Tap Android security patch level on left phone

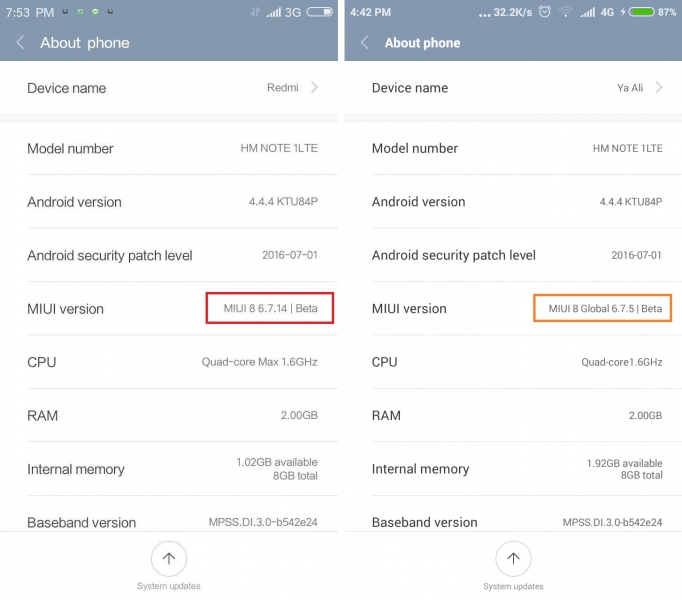(171, 255)
